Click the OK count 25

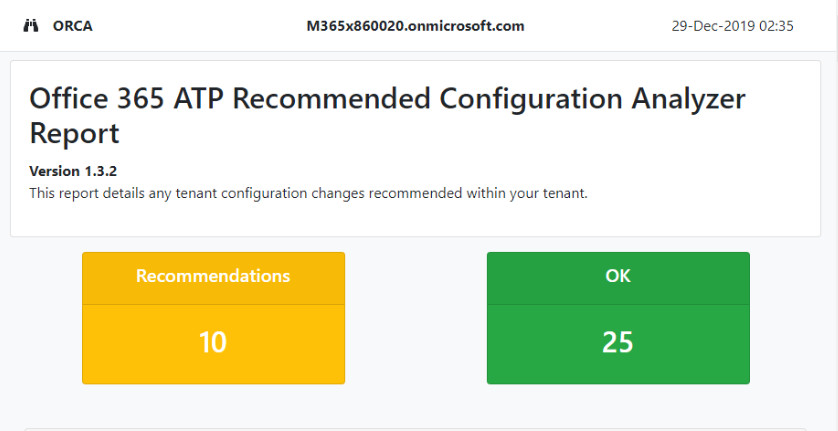618,342
